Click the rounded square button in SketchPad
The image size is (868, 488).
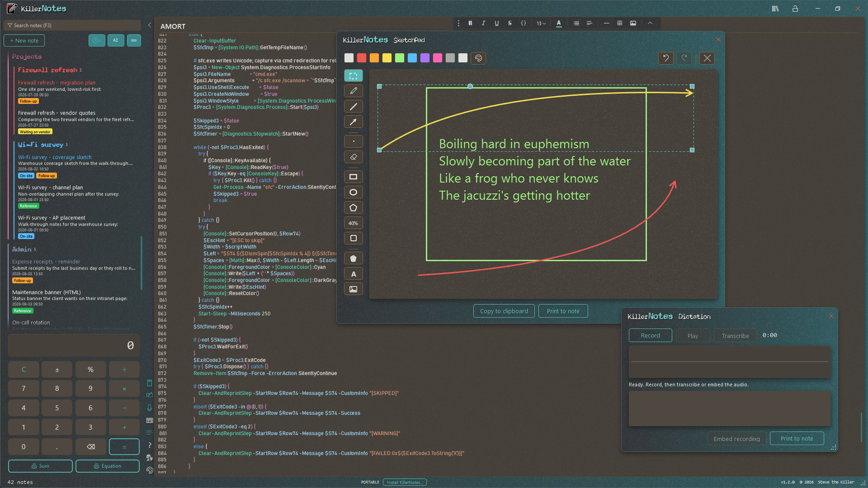coord(354,238)
